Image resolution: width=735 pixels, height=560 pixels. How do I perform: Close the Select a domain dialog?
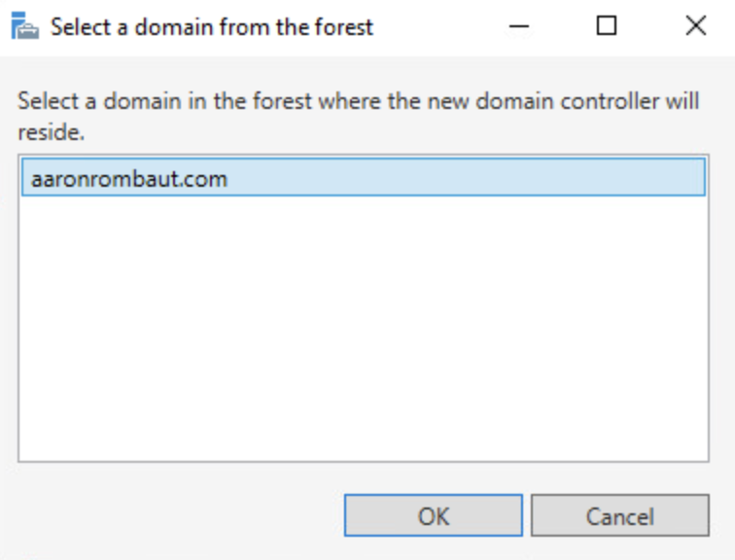696,26
